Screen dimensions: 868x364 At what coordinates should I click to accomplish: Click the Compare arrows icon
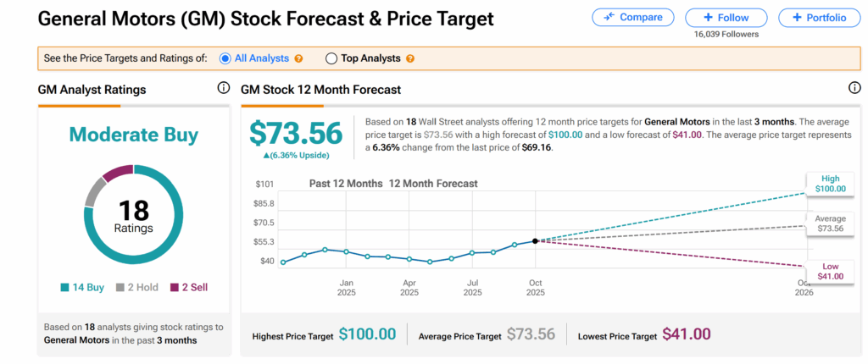[609, 17]
